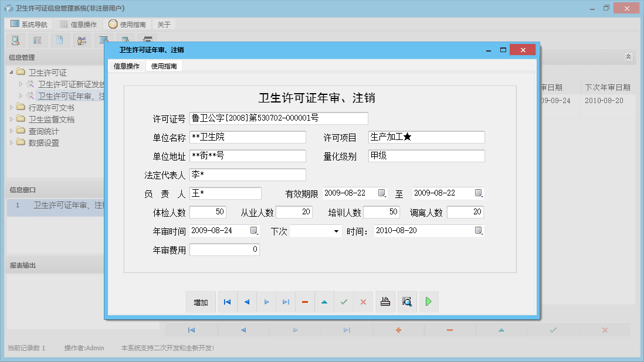Open the 年审时间 date picker dropdown
644x362 pixels.
(x=254, y=231)
